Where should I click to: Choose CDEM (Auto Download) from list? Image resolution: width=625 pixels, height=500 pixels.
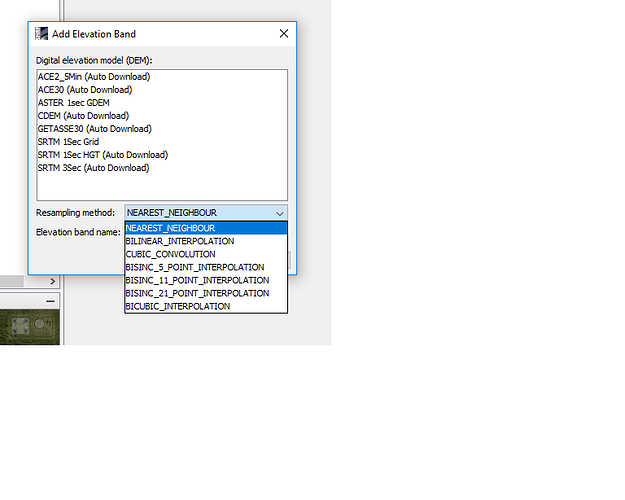point(162,116)
